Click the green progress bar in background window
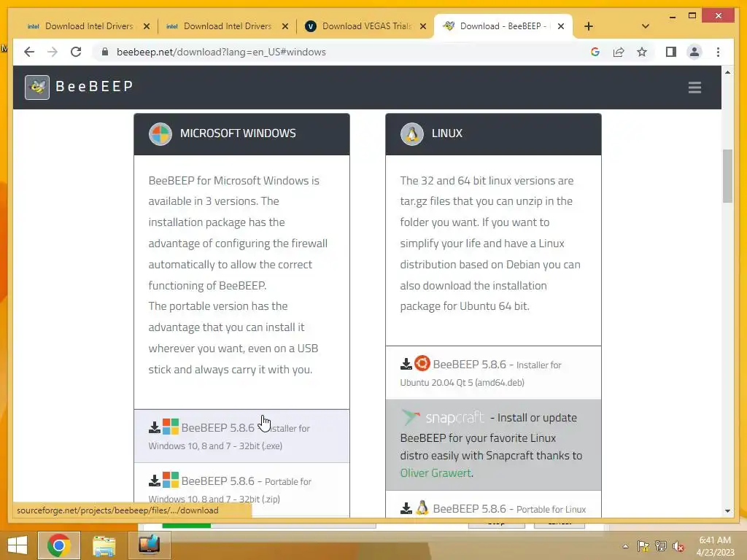The width and height of the screenshot is (747, 560). click(x=186, y=525)
